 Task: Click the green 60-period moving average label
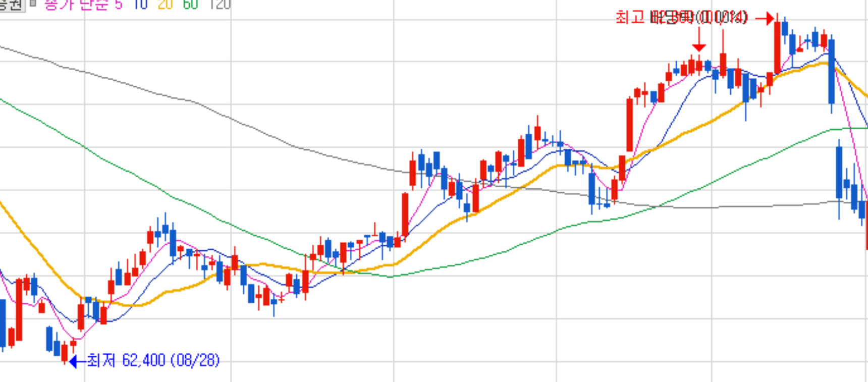coord(190,4)
